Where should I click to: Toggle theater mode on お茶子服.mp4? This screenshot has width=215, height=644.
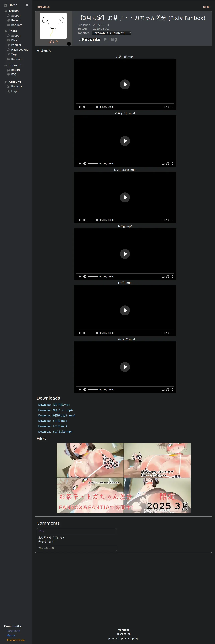[163, 107]
